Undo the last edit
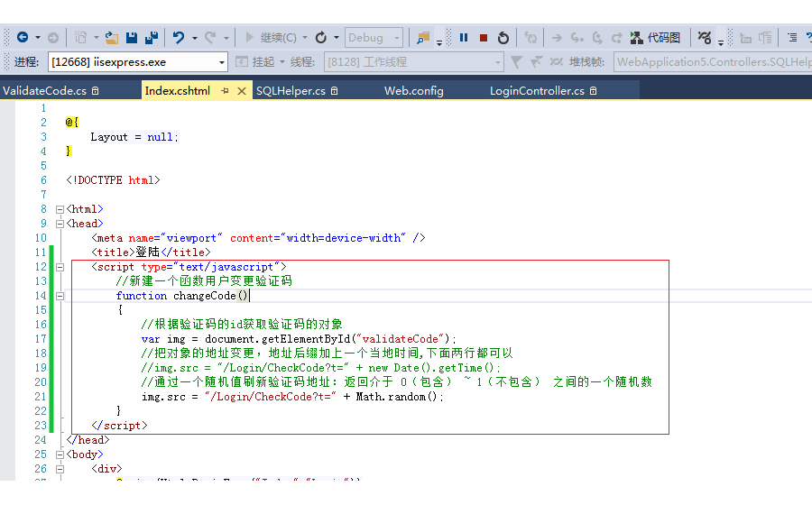 pos(179,37)
